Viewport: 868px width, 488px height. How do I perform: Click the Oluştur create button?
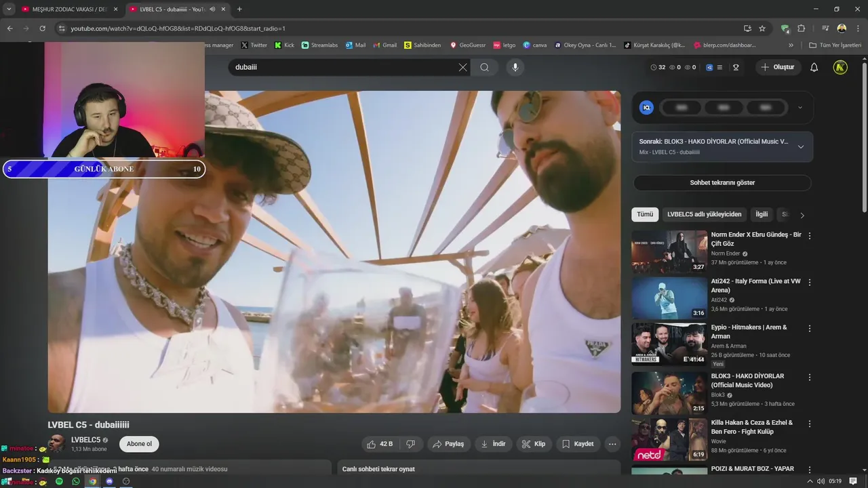click(778, 67)
